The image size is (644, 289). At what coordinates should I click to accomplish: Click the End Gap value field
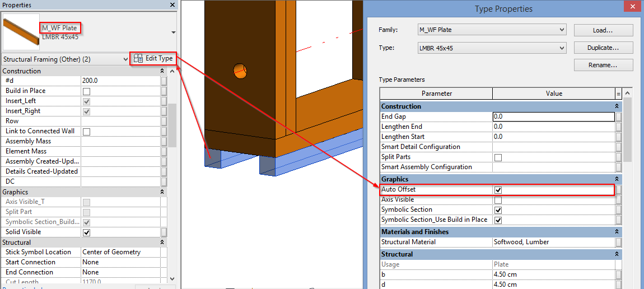[x=553, y=116]
